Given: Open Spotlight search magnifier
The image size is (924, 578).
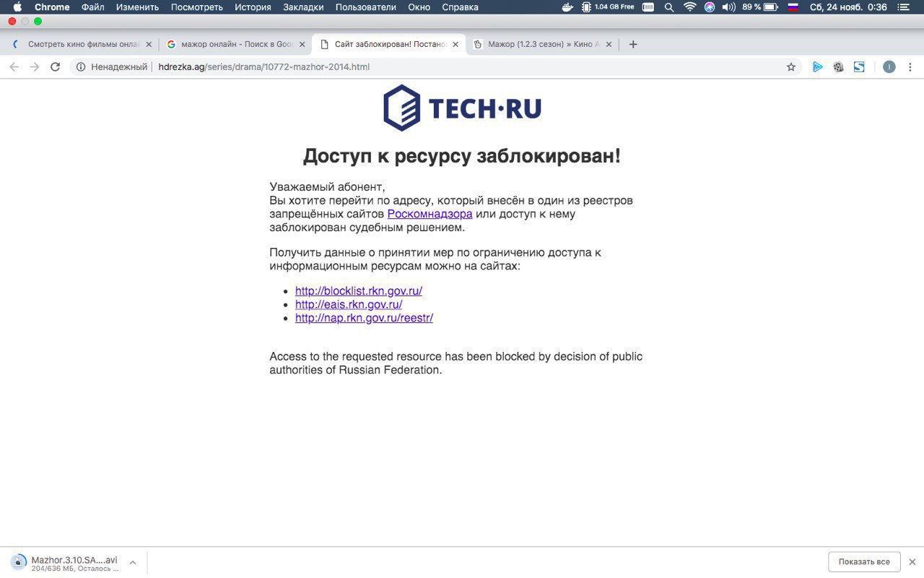Looking at the screenshot, I should tap(669, 7).
